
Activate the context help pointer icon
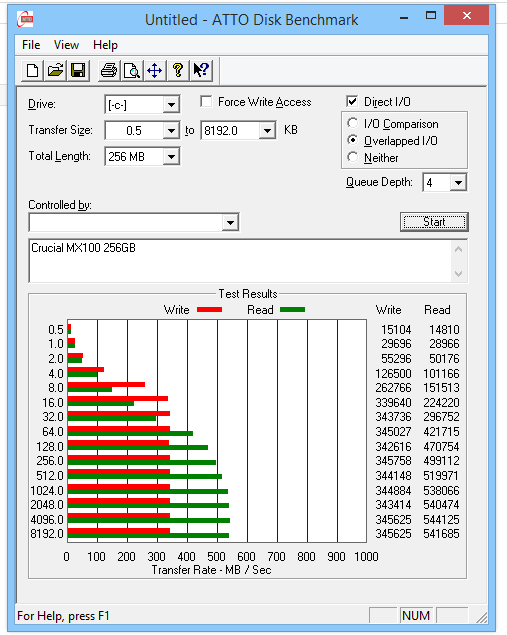point(201,71)
